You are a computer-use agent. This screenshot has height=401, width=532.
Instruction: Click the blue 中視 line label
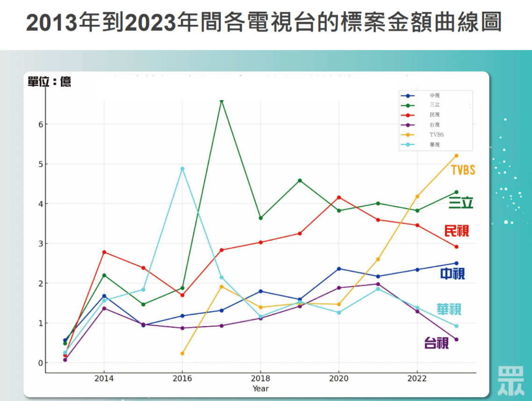click(453, 274)
